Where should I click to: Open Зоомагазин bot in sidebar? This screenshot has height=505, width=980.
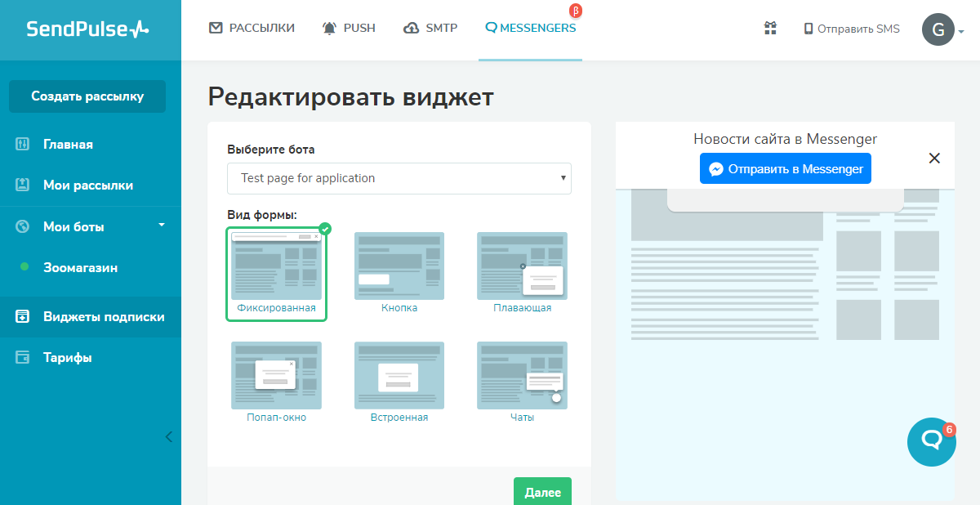81,267
